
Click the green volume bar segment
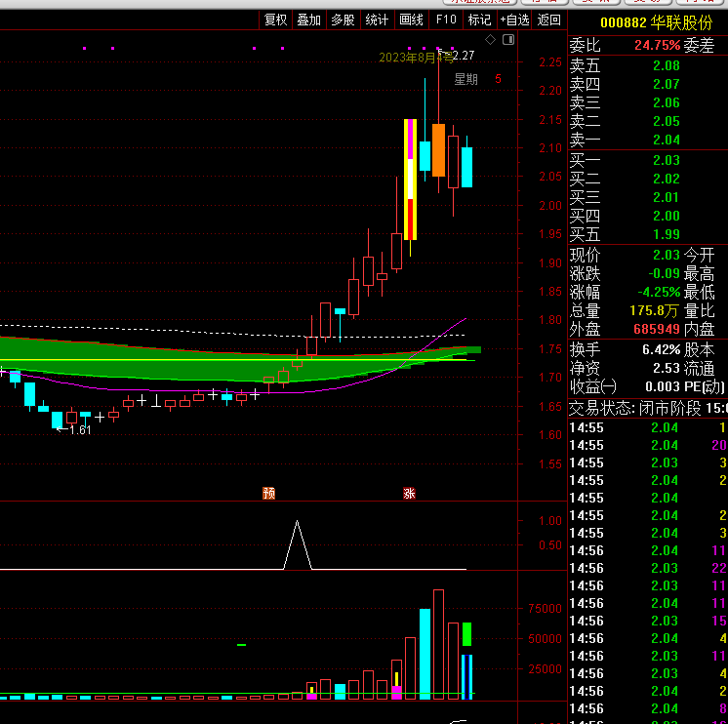(467, 634)
